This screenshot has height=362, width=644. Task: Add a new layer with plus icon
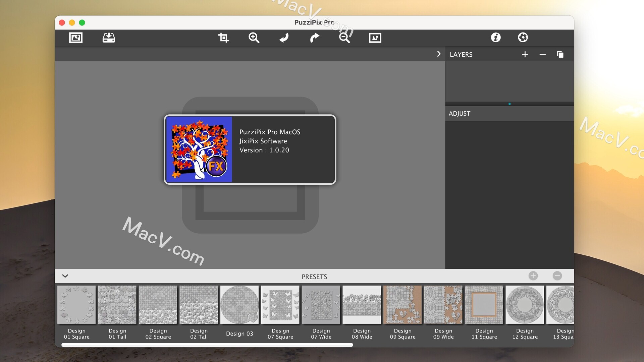click(525, 54)
